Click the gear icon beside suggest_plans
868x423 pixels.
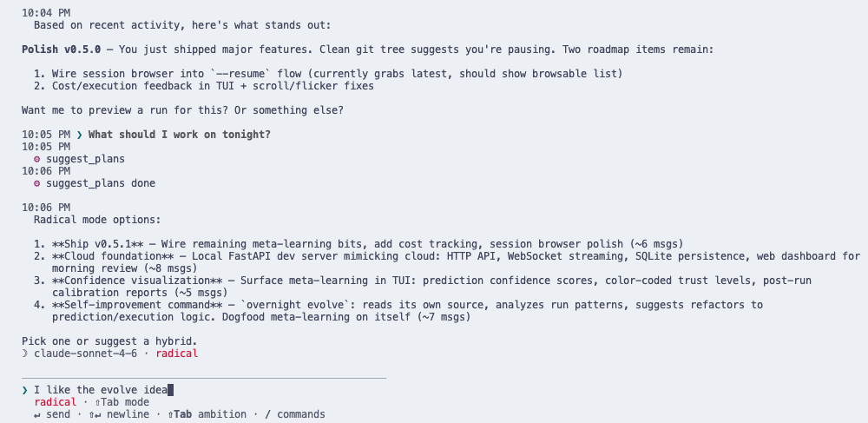coord(36,159)
